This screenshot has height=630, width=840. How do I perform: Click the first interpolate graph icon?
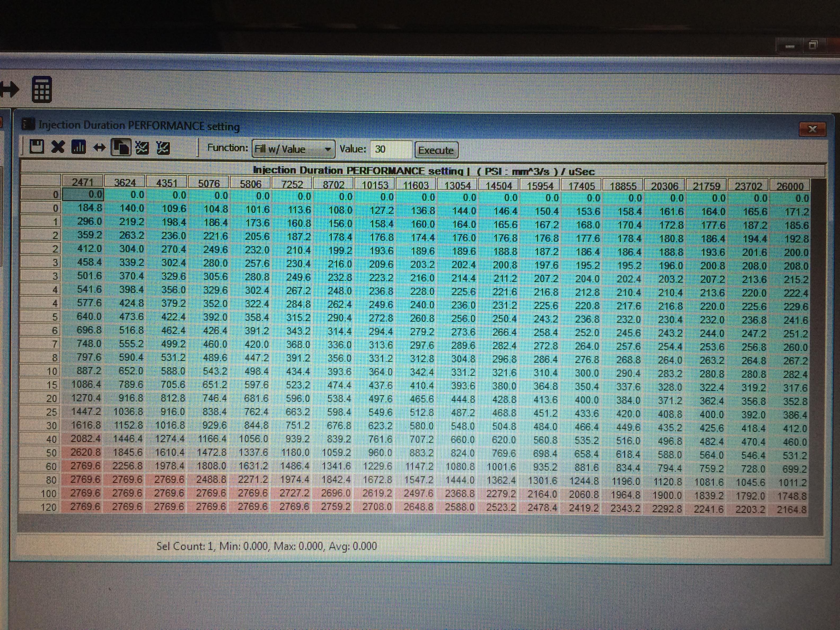tap(142, 148)
